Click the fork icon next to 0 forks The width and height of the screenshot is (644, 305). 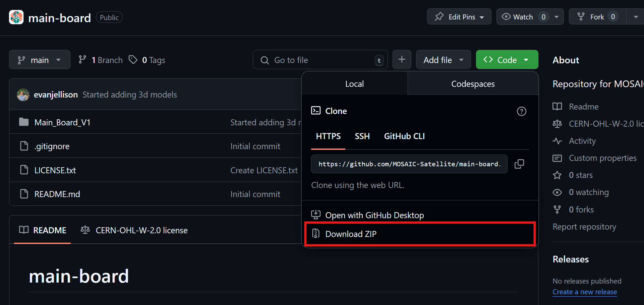click(557, 209)
